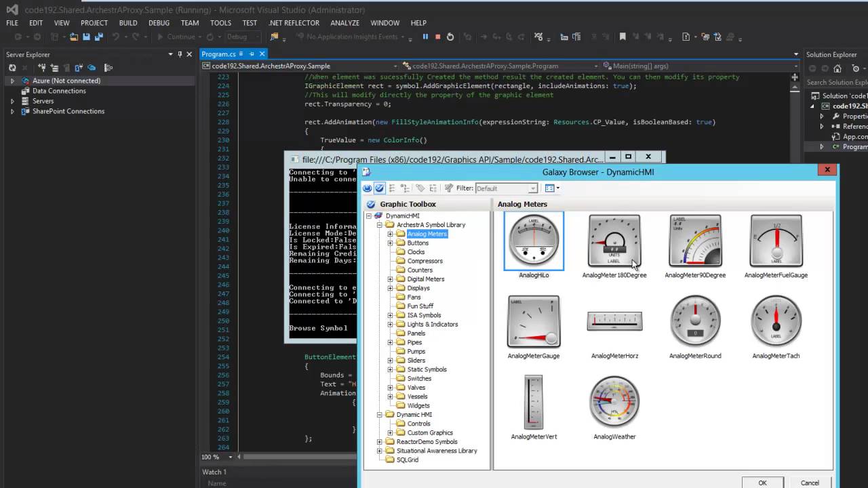This screenshot has width=868, height=488.
Task: Click the Pause (Break All) debug icon
Action: pos(426,37)
